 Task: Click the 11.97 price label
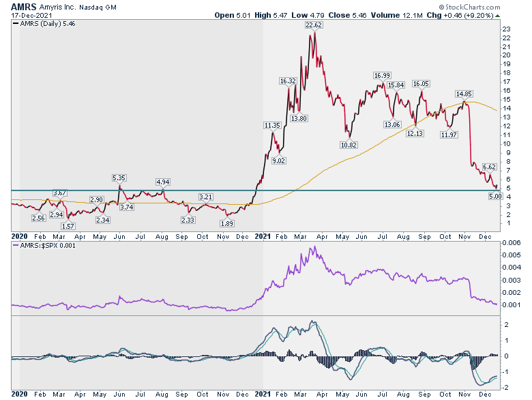click(x=449, y=134)
